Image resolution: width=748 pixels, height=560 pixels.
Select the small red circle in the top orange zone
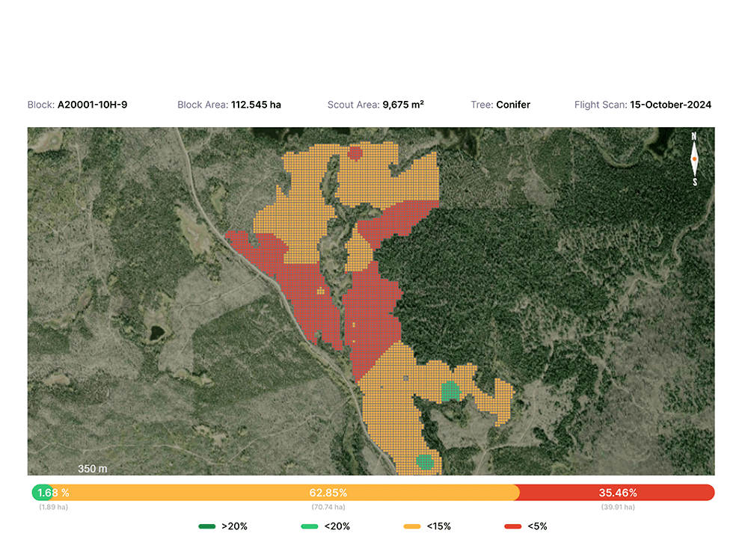point(356,153)
